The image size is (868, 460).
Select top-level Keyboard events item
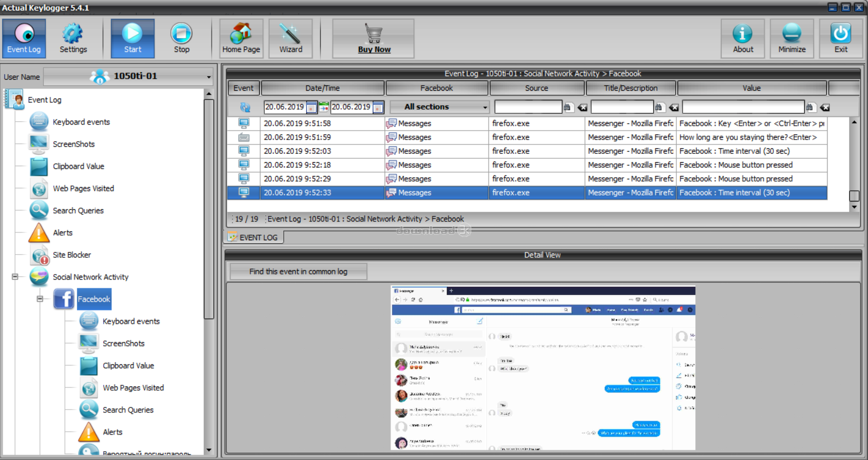[x=81, y=122]
